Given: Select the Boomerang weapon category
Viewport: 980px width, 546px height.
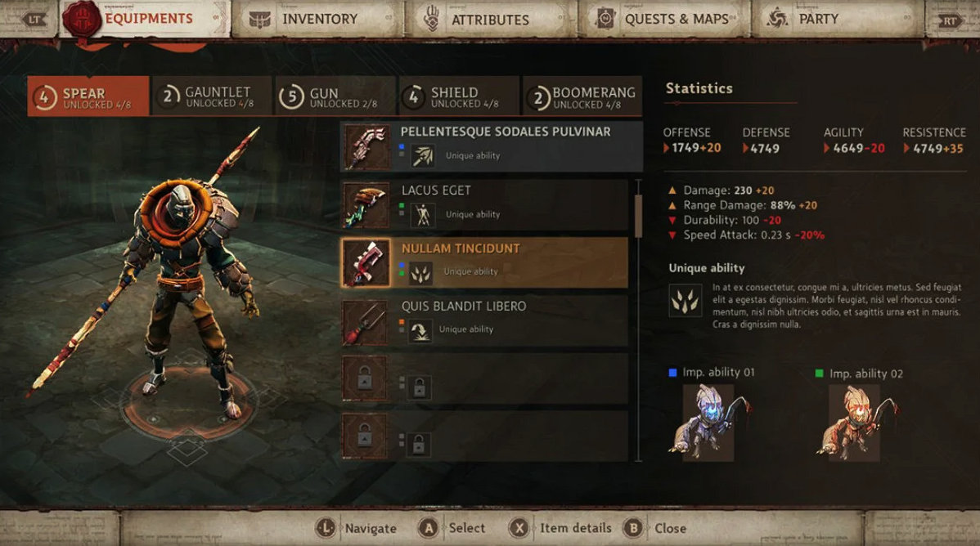Looking at the screenshot, I should tap(582, 96).
